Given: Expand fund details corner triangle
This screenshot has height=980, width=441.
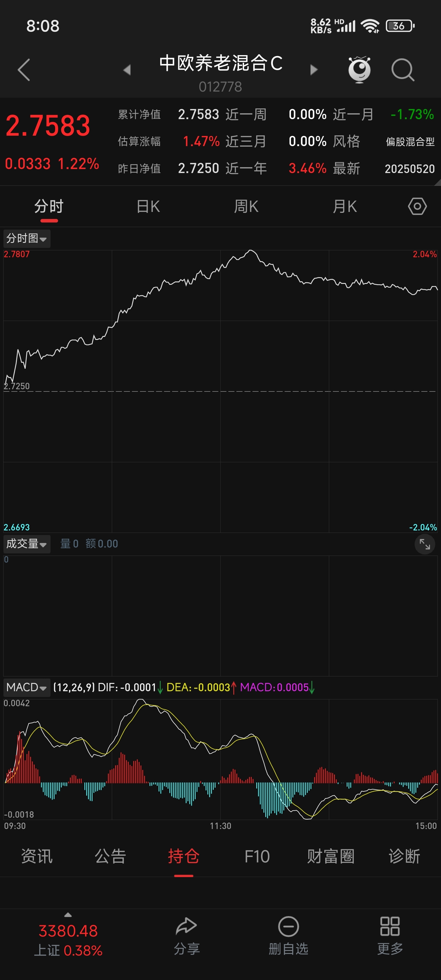Looking at the screenshot, I should point(437,182).
